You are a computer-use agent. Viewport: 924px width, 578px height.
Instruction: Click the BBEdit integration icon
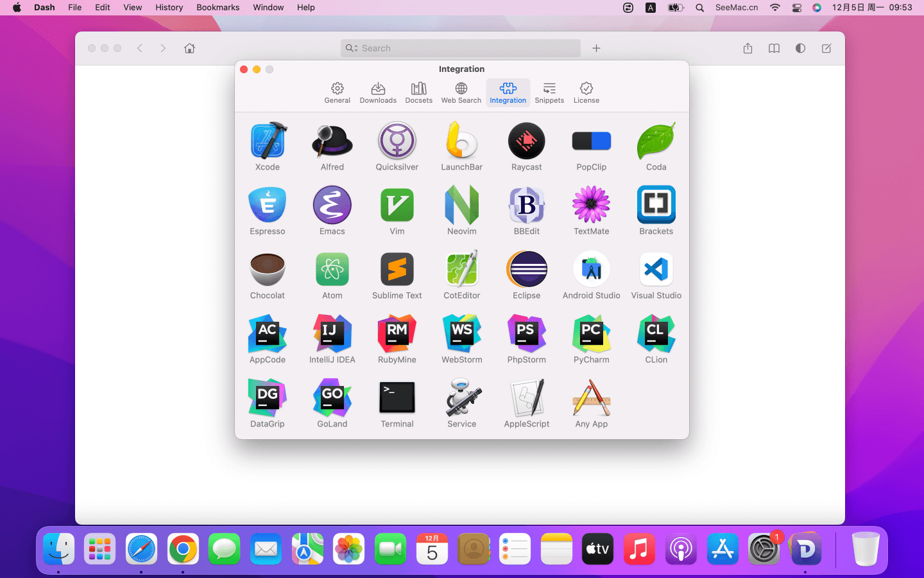click(x=527, y=205)
